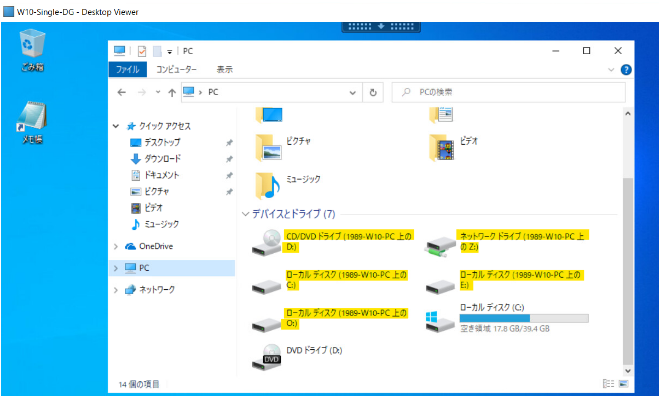Select ローカル ディスク (1989-W10-PC 上の E:)
The image size is (661, 397).
(x=505, y=281)
